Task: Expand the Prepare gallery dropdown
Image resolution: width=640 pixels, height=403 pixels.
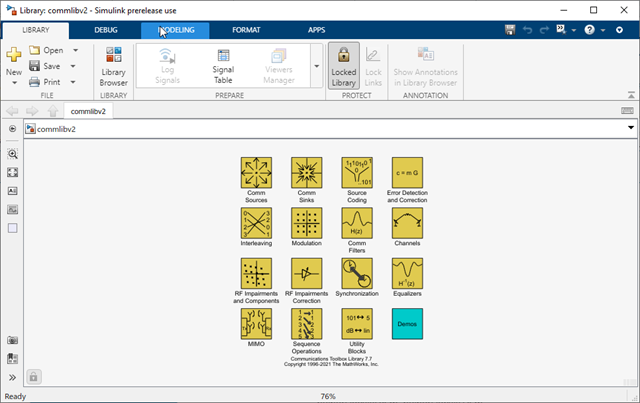Action: pos(317,66)
